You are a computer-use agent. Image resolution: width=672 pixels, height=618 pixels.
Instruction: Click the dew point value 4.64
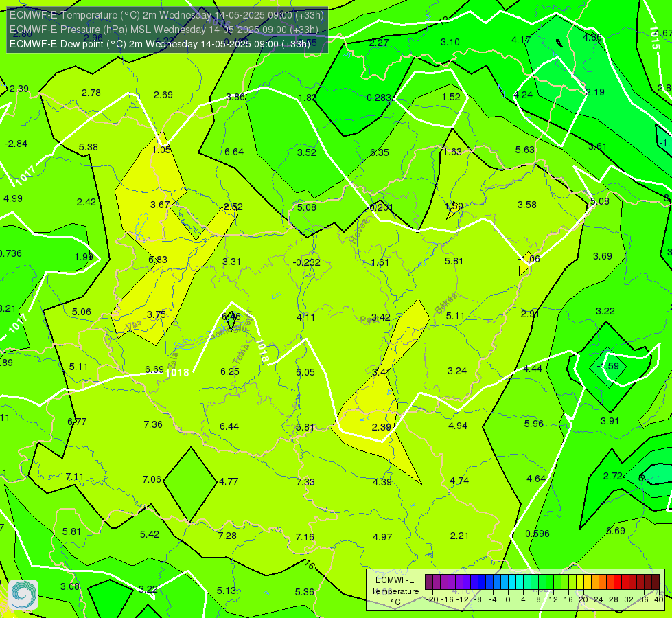coord(536,479)
